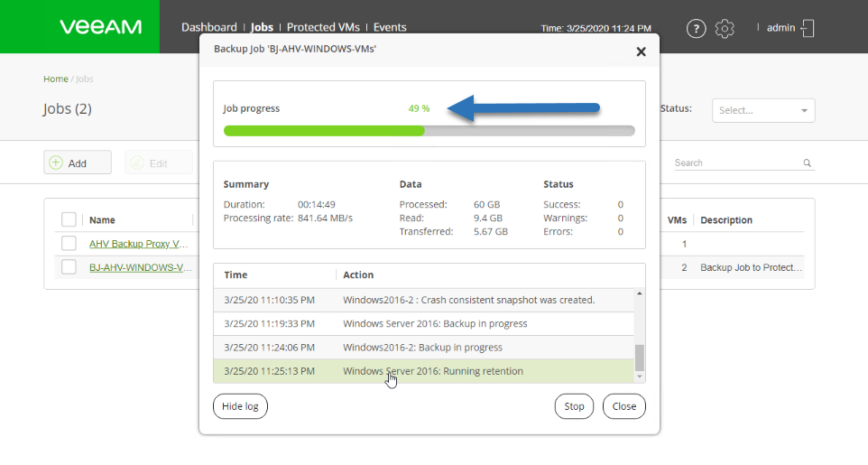Click the 49 % progress value

(x=419, y=108)
